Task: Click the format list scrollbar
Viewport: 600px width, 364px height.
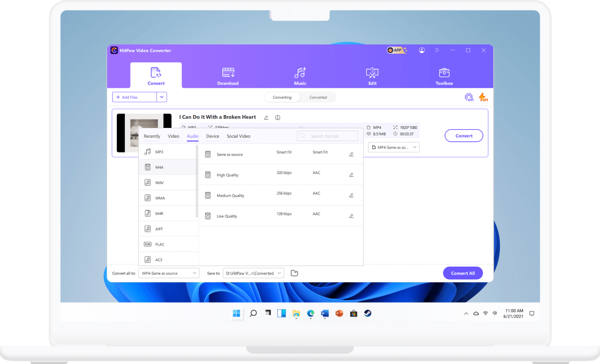Action: pos(197,181)
